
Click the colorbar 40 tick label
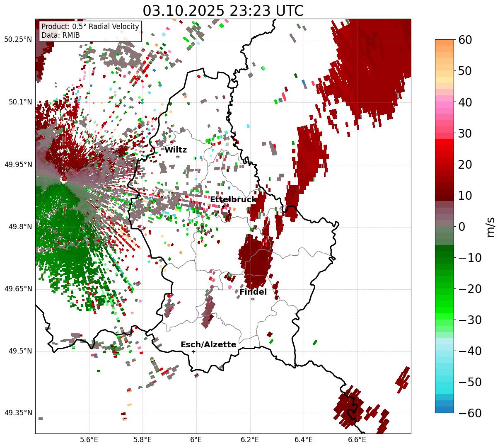pos(465,102)
